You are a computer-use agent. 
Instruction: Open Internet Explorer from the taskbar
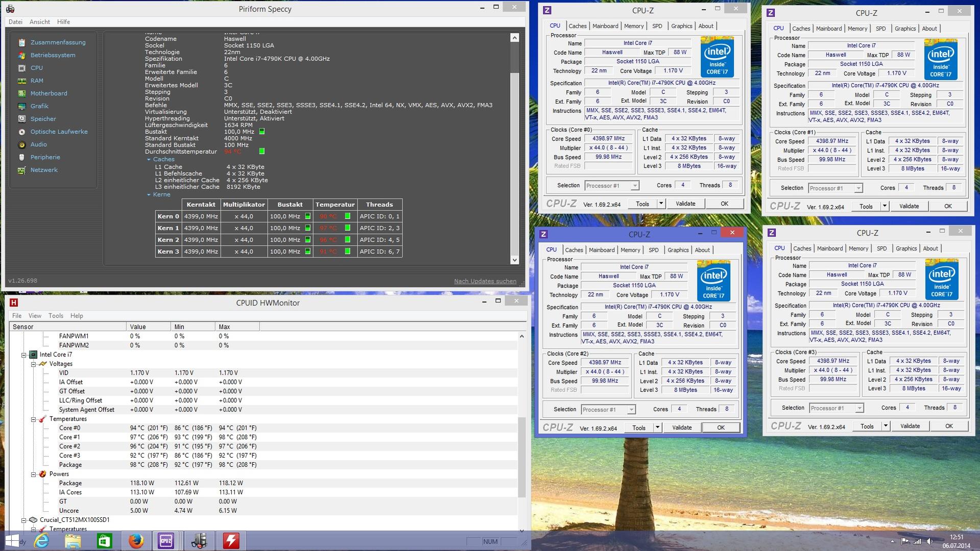(41, 541)
